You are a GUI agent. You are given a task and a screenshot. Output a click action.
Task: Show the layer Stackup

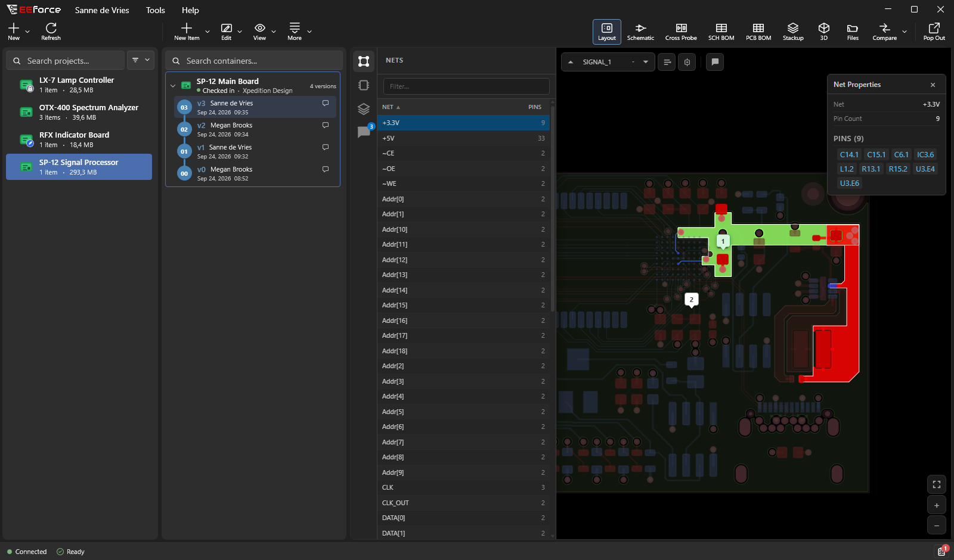pos(793,32)
